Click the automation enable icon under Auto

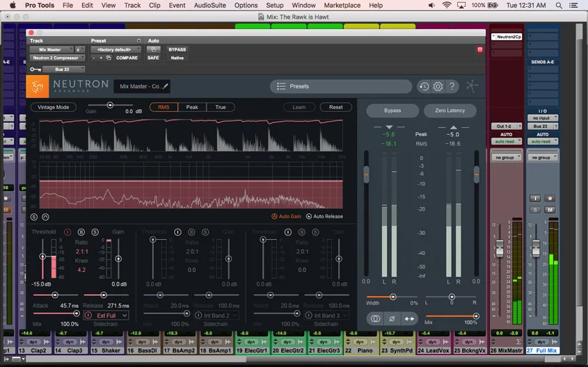click(153, 49)
